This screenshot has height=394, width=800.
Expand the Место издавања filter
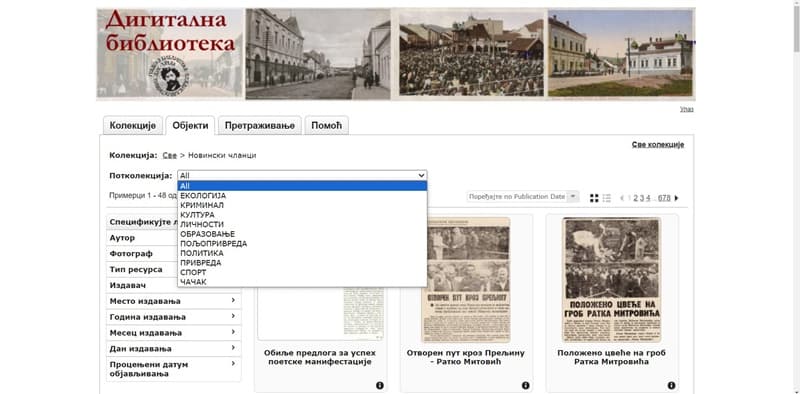[173, 301]
